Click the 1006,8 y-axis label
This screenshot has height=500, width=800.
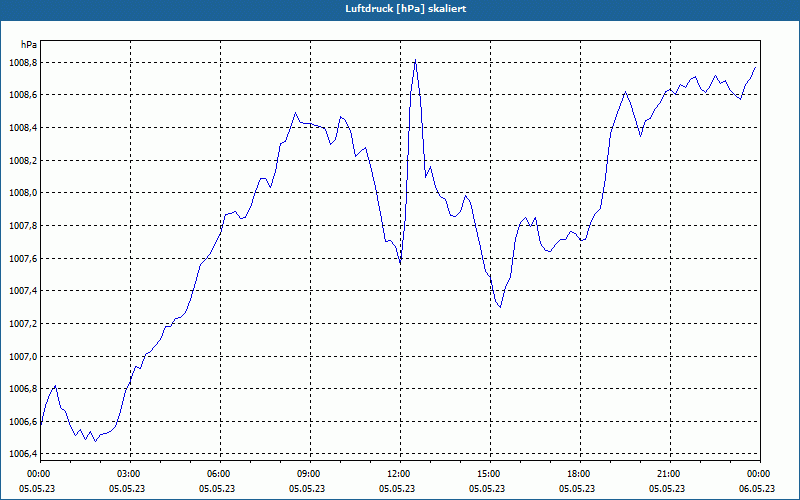pyautogui.click(x=23, y=389)
